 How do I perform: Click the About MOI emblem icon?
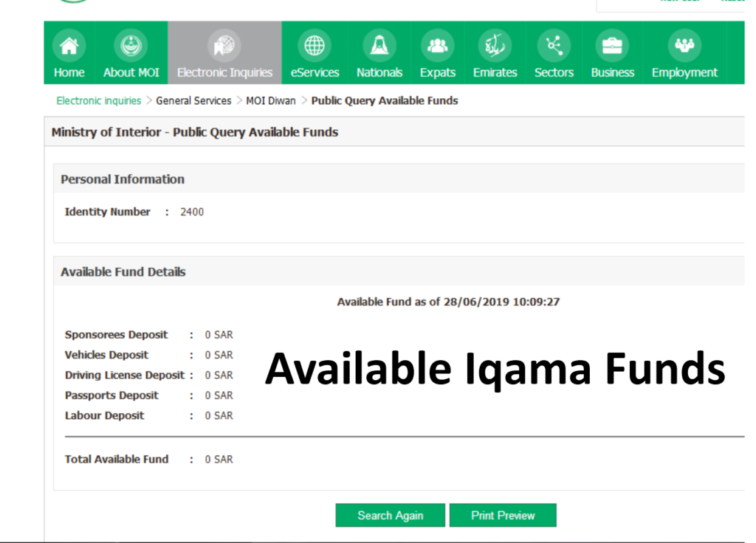coord(131,46)
